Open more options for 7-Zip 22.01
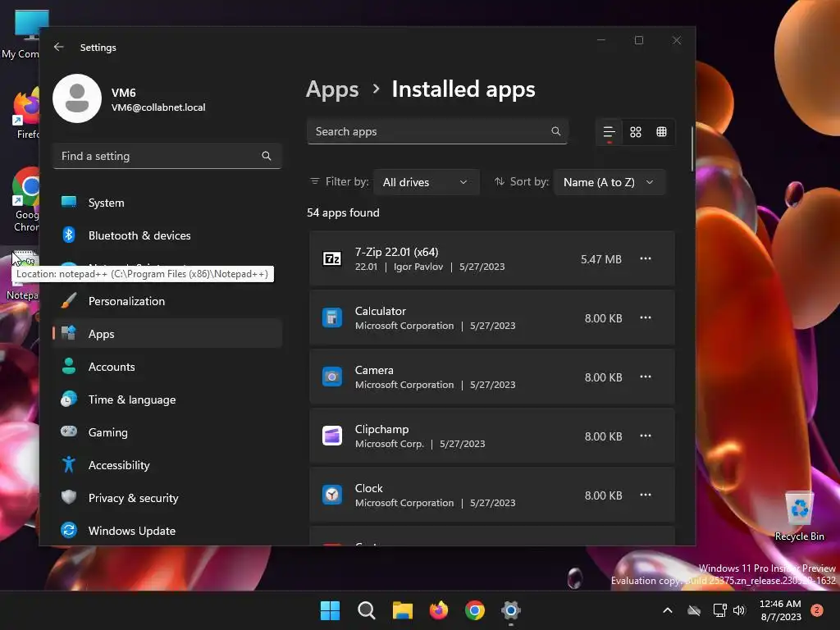Image resolution: width=840 pixels, height=630 pixels. (646, 258)
